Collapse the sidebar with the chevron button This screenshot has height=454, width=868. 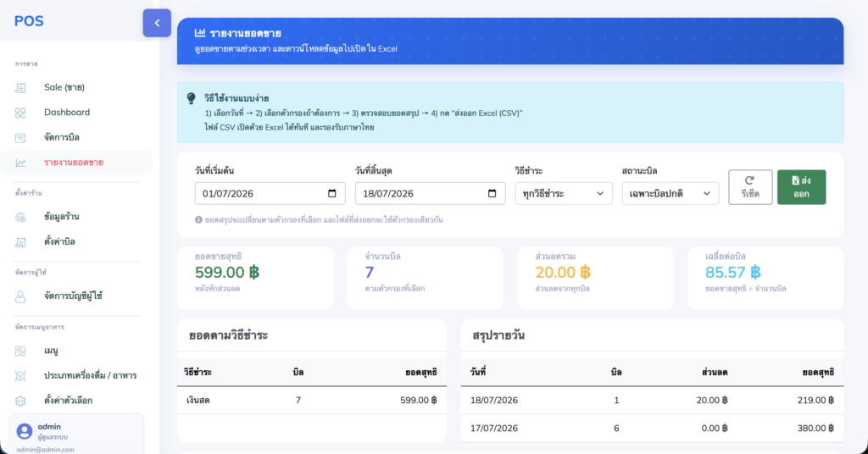(x=157, y=23)
